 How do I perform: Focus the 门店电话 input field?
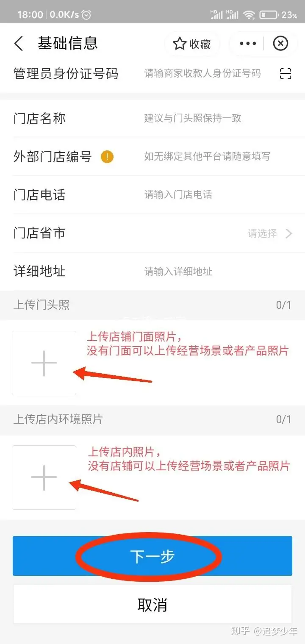click(219, 195)
